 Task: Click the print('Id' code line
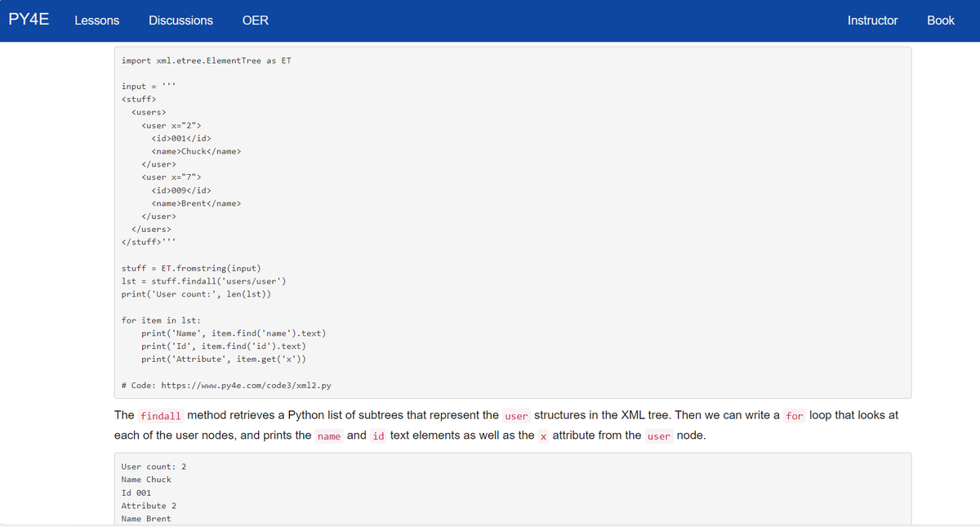tap(224, 346)
